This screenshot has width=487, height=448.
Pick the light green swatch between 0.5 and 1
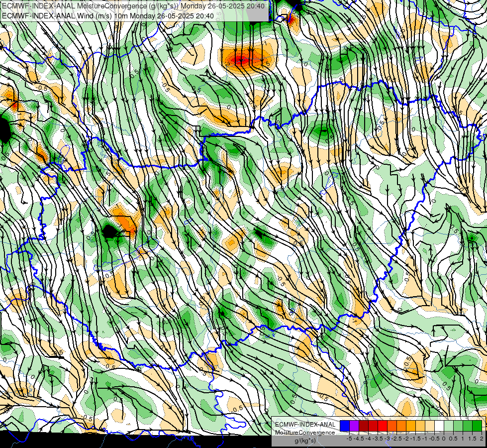pyautogui.click(x=458, y=426)
